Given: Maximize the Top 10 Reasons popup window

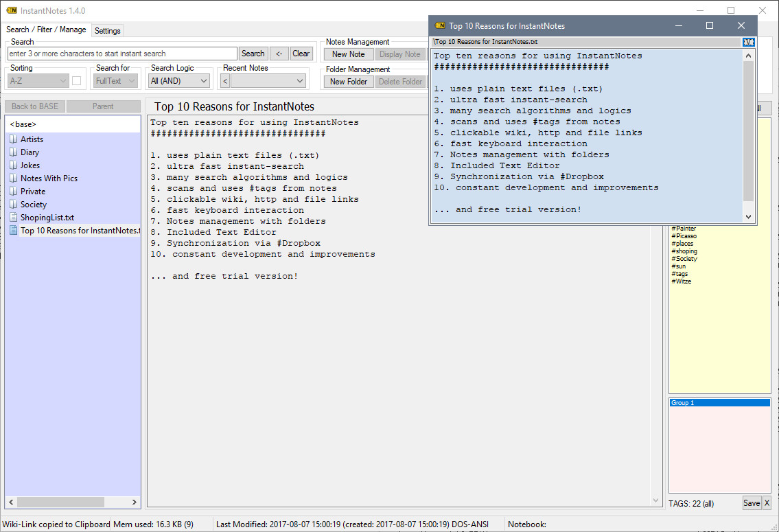Looking at the screenshot, I should [x=710, y=26].
